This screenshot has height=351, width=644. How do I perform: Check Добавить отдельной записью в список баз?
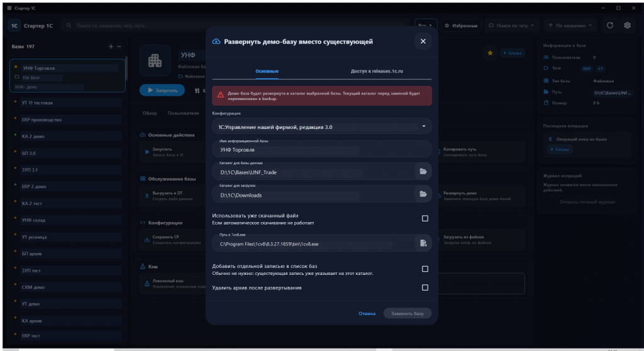(425, 269)
